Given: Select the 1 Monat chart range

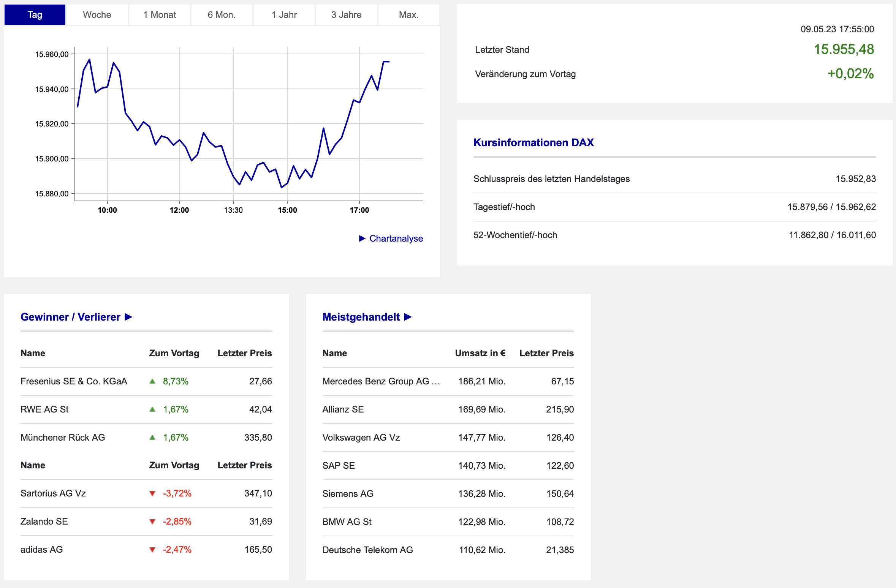Looking at the screenshot, I should coord(160,15).
